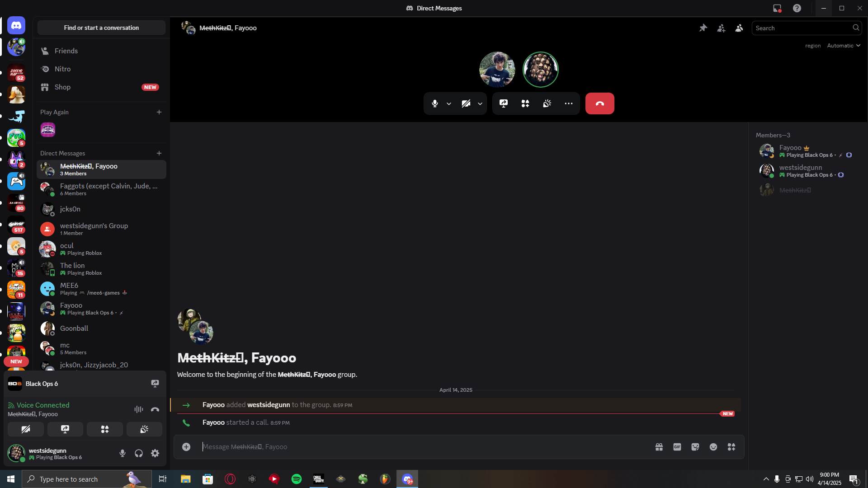The image size is (868, 488).
Task: Open pinned messages with the pin icon
Action: (703, 28)
